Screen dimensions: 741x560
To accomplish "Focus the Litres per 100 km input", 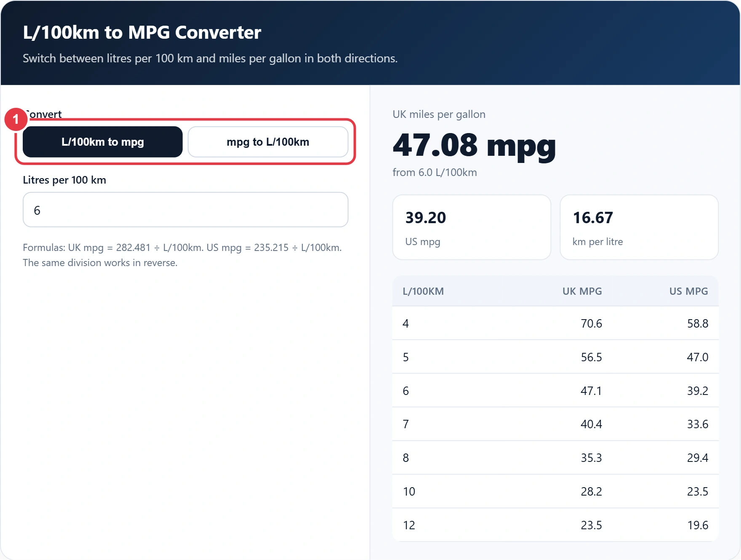I will coord(185,210).
